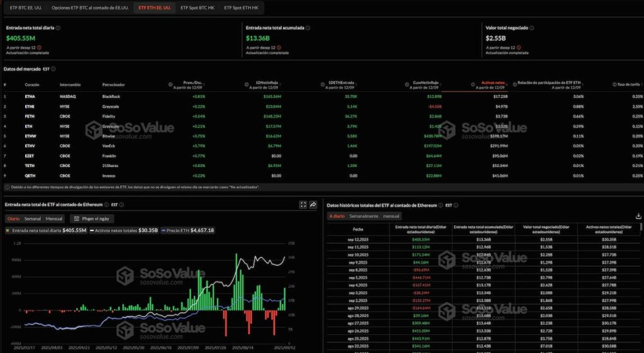Toggle Activos netos totales chart series
This screenshot has width=644, height=353.
[124, 231]
